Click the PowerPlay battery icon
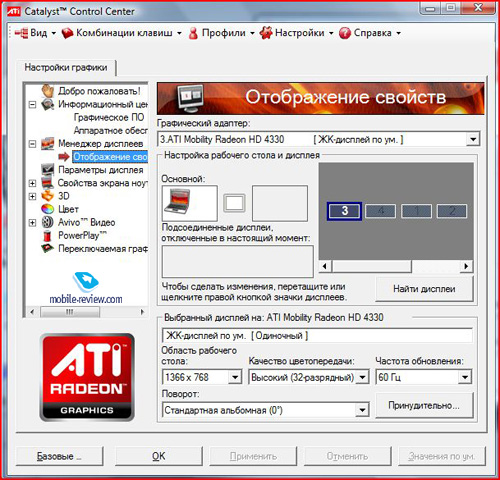The height and width of the screenshot is (480, 500). (48, 235)
